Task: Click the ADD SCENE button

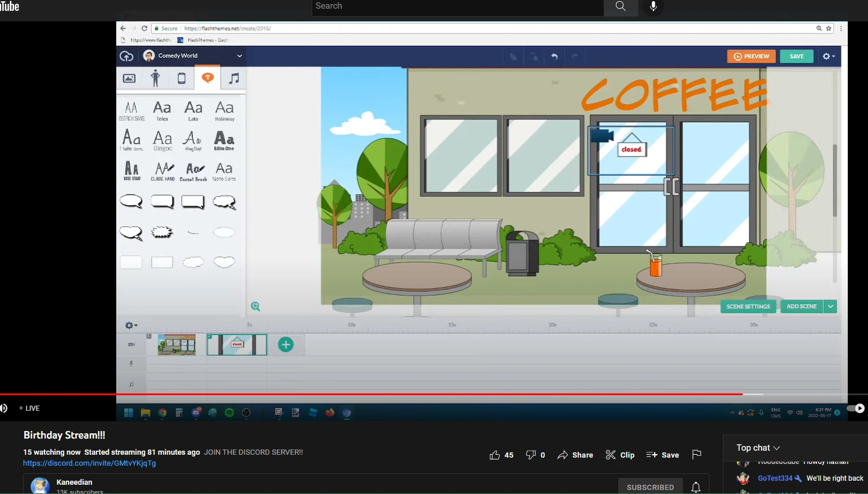Action: [801, 306]
